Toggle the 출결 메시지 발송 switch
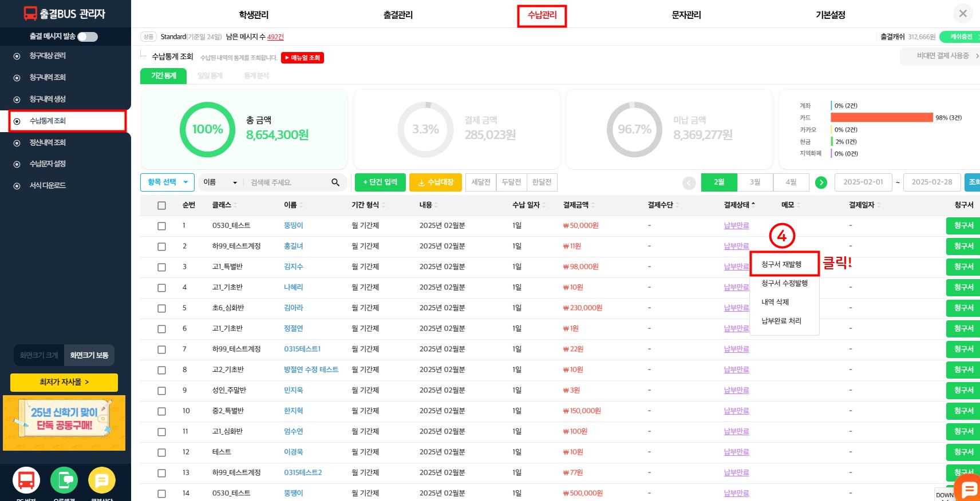This screenshot has height=501, width=980. click(x=88, y=37)
